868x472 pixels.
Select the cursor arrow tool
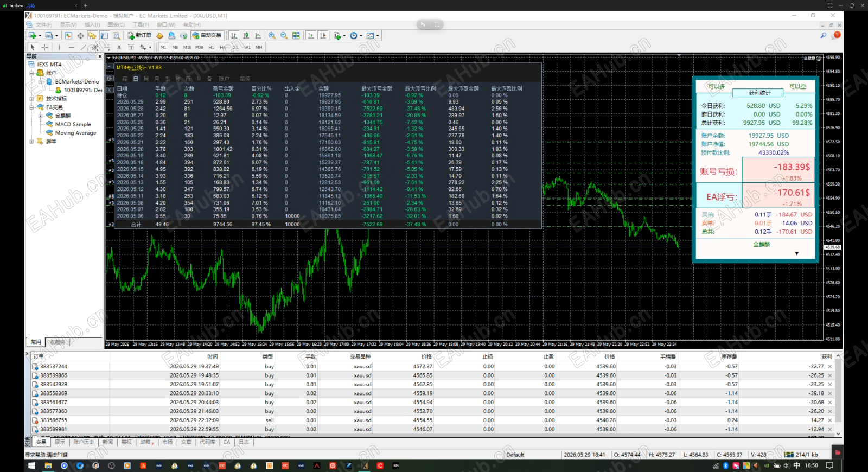[x=33, y=47]
